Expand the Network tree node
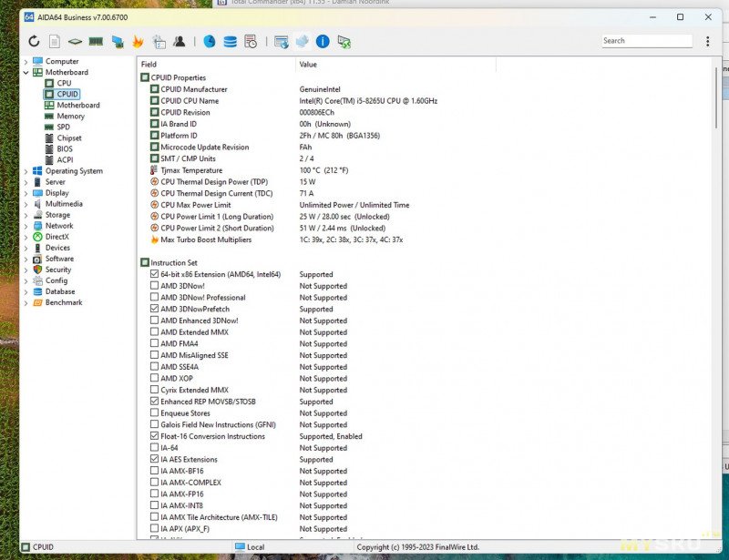 26,226
